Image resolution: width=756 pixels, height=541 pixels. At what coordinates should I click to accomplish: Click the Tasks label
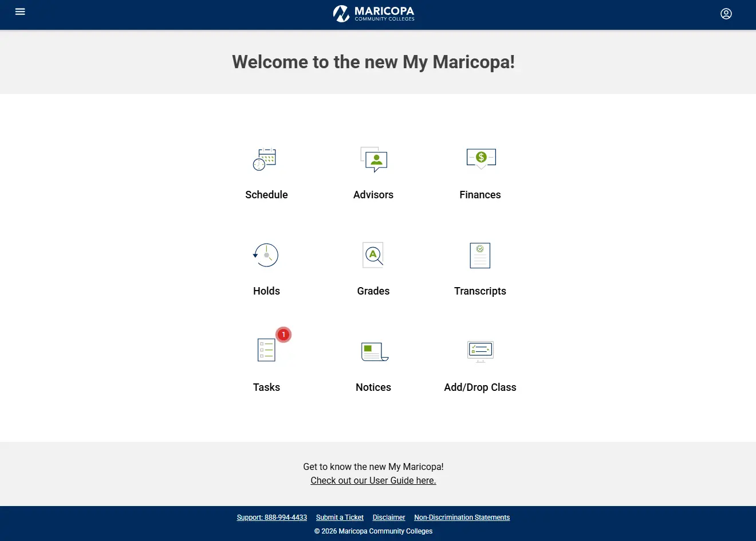(266, 387)
